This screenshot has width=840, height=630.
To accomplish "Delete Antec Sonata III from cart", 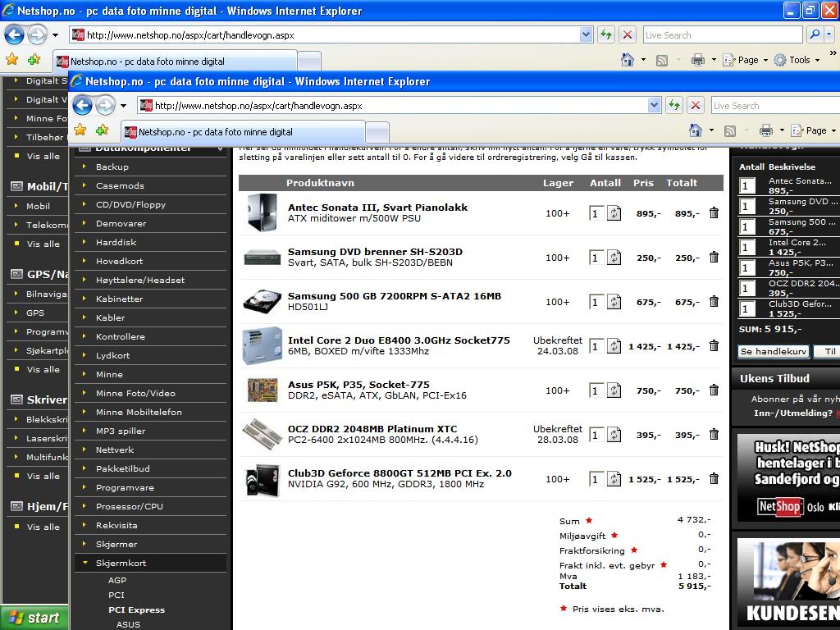I will (x=714, y=213).
